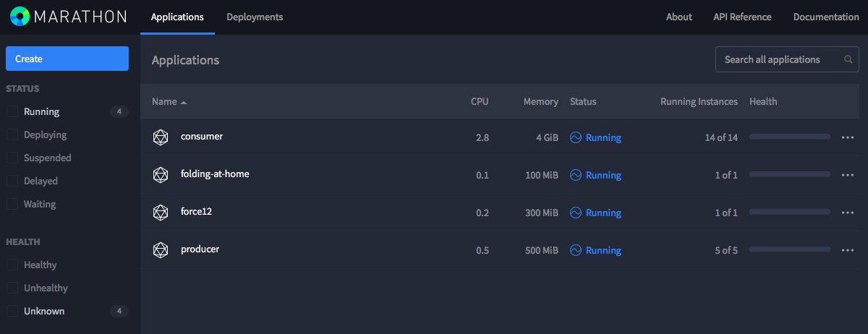Click the search magnifier icon
868x334 pixels.
848,59
